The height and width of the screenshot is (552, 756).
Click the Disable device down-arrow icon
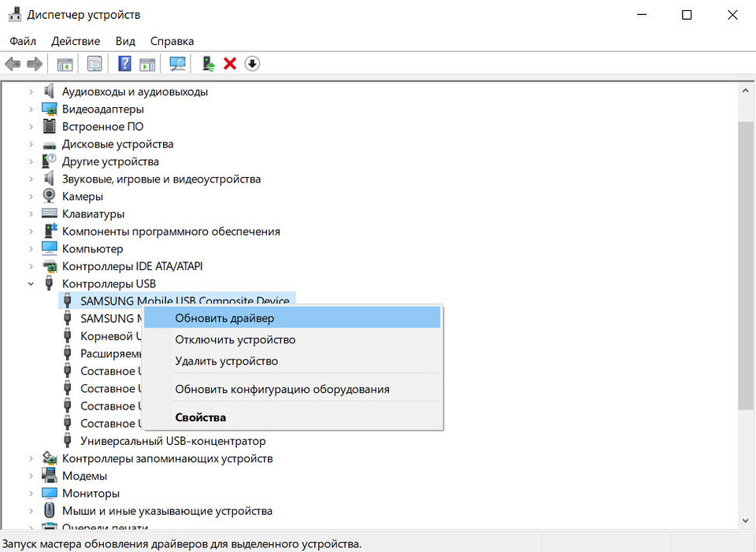coord(252,64)
